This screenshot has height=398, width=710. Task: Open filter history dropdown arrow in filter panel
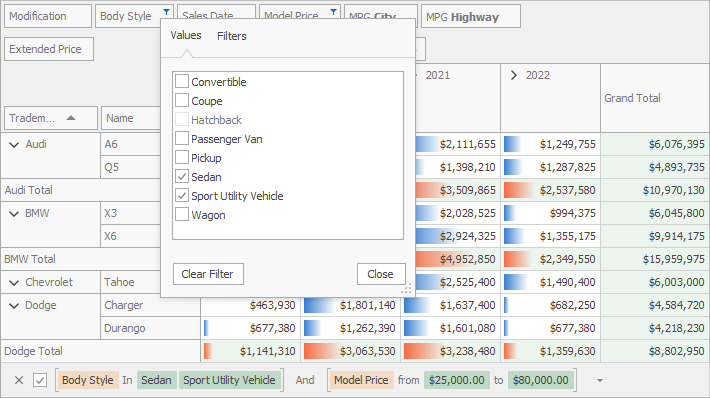pos(600,380)
